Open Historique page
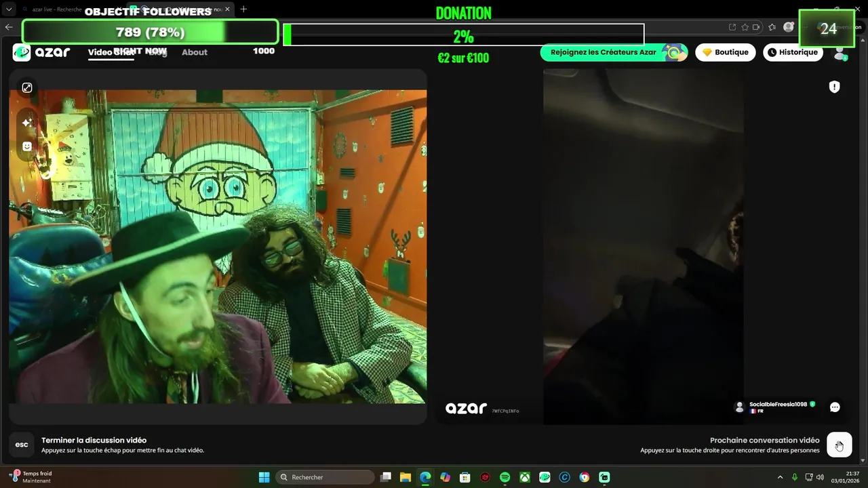868x488 pixels. pos(793,52)
